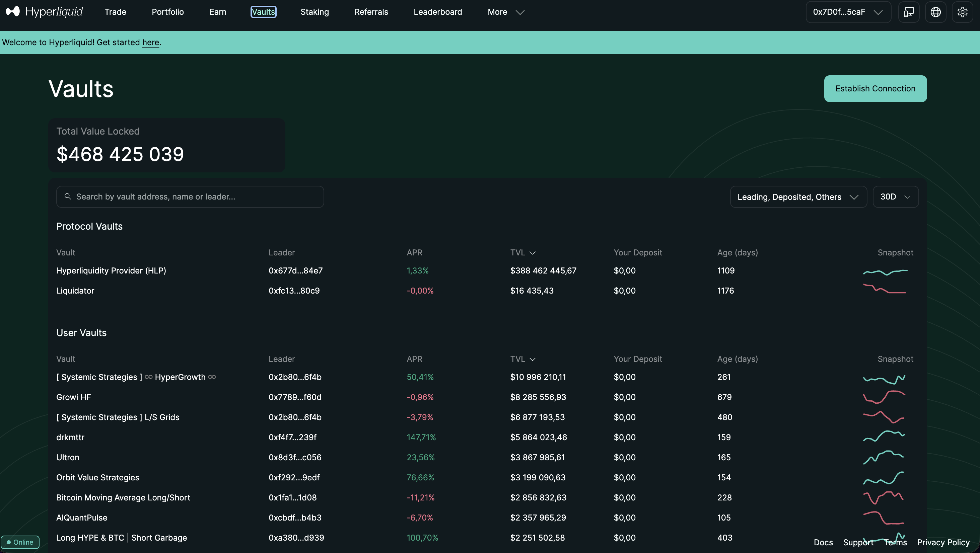Open Orbit Value Strategies vault

click(98, 477)
